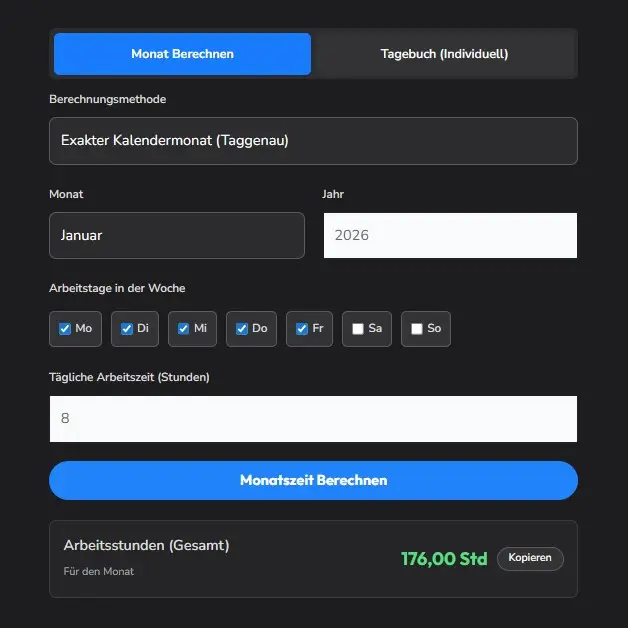Uncheck the Mo workday checkbox
Image resolution: width=628 pixels, height=628 pixels.
pos(65,329)
